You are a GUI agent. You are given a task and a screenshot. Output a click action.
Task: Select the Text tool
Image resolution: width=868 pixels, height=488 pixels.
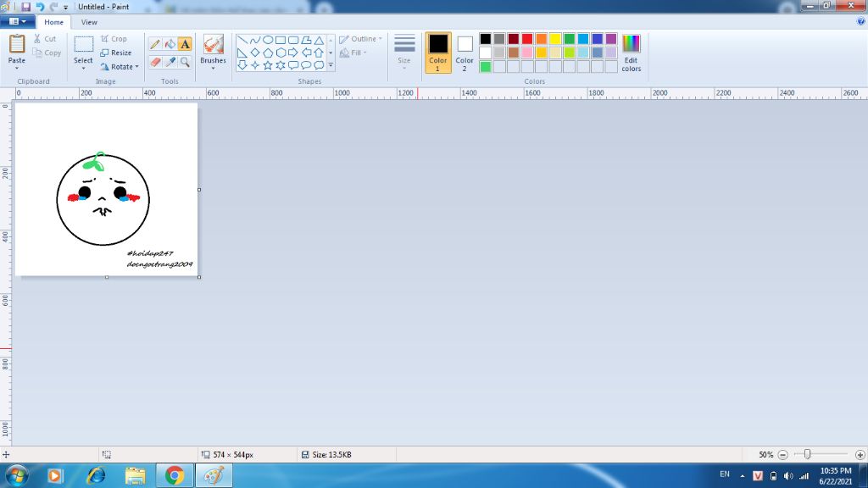(185, 42)
